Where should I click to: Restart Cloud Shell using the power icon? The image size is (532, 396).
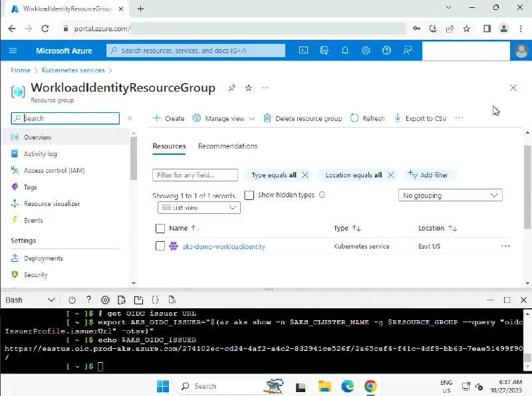click(72, 300)
